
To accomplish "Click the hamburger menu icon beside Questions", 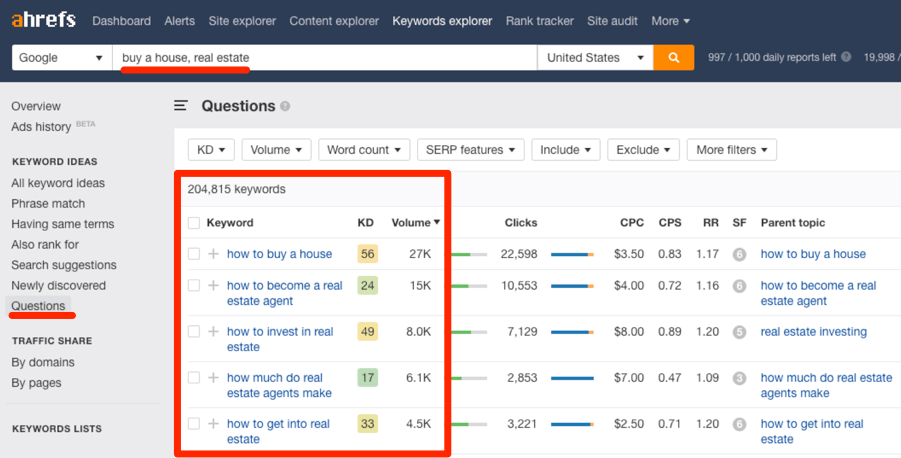I will pyautogui.click(x=181, y=106).
